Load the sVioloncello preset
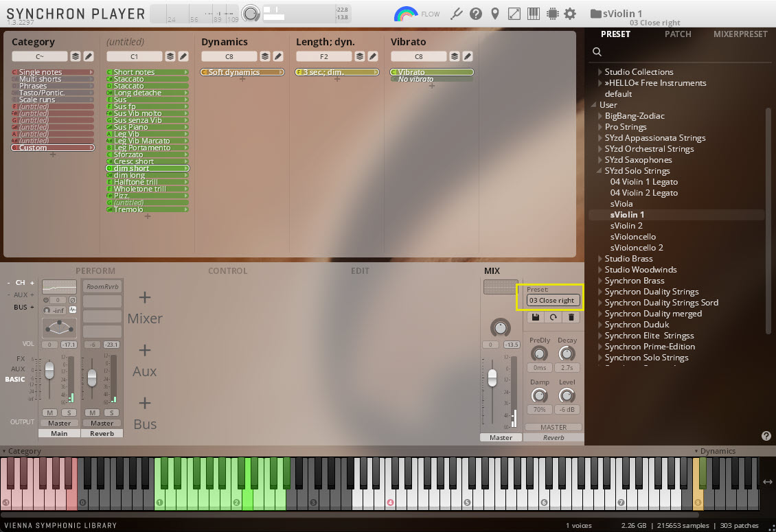The height and width of the screenshot is (532, 776). pos(633,237)
